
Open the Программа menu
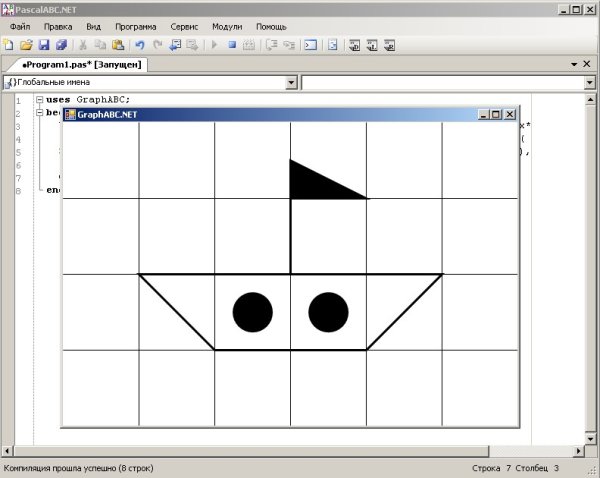pyautogui.click(x=134, y=26)
